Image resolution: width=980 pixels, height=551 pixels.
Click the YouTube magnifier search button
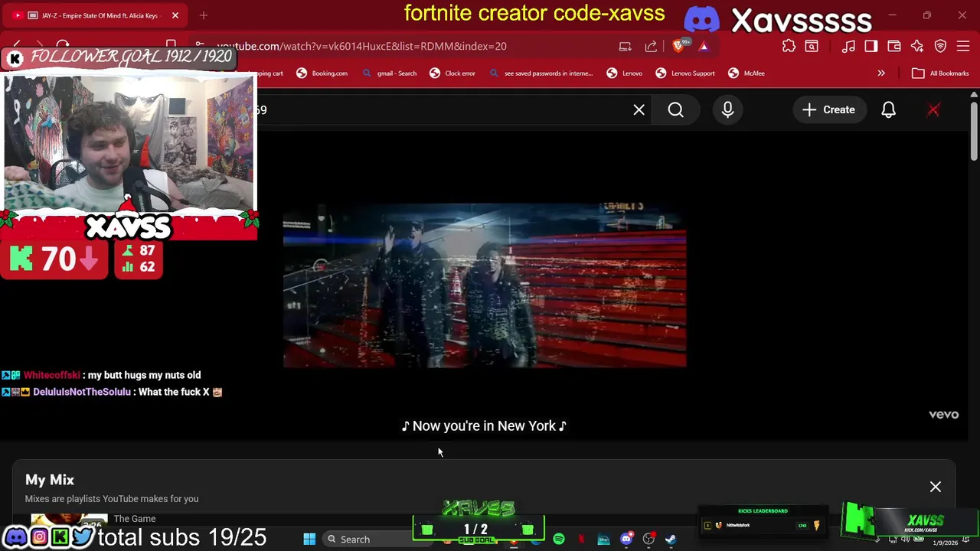click(675, 109)
